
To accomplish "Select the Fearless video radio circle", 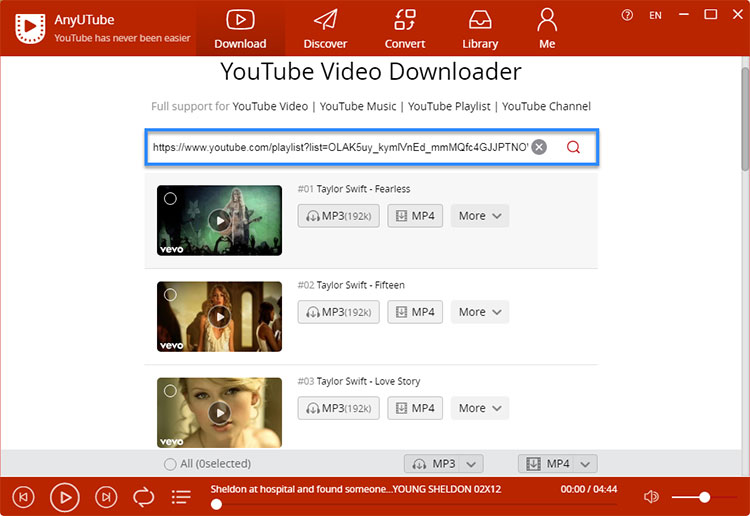I will pyautogui.click(x=170, y=198).
